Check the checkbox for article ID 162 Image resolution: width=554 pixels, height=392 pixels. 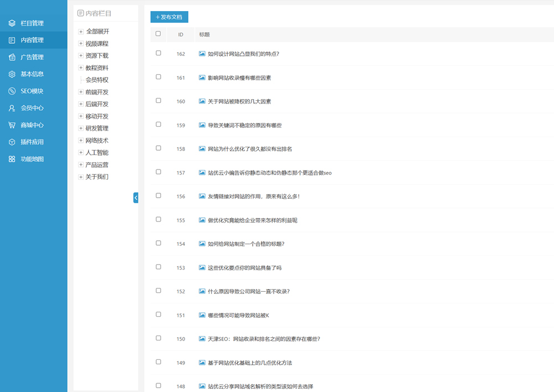(x=158, y=53)
